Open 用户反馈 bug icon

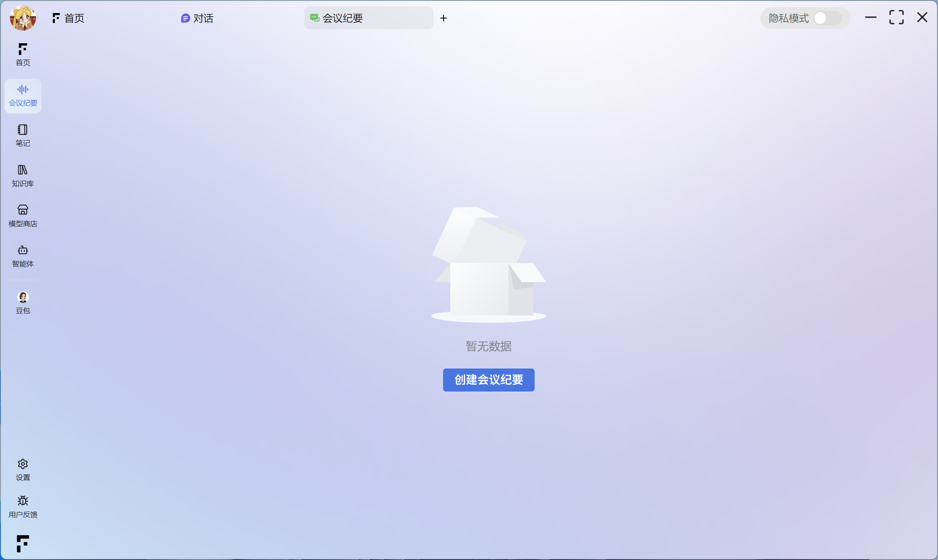pos(23,506)
